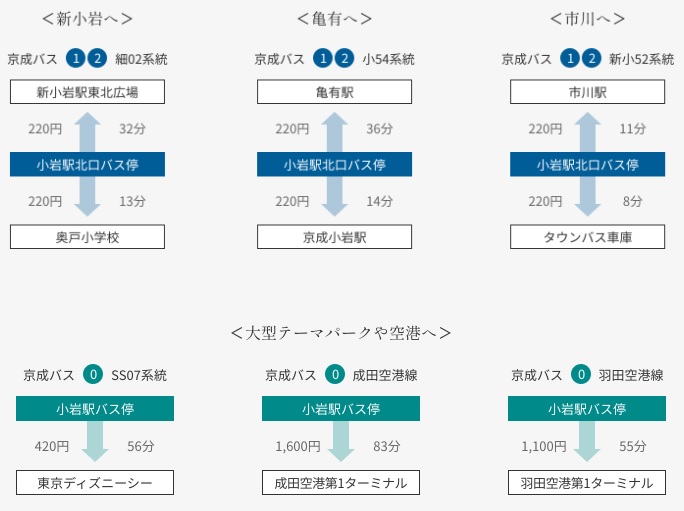Click the teal down arrow to 東京ディズニーシー

pyautogui.click(x=95, y=440)
